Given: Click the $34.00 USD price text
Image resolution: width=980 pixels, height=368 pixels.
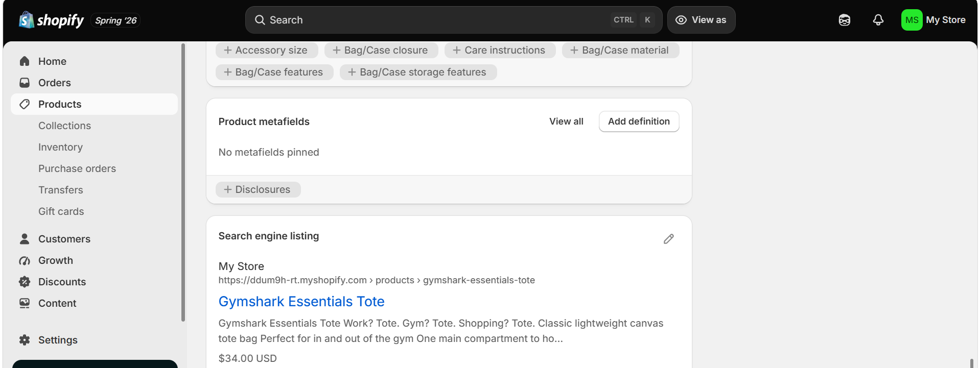Looking at the screenshot, I should (x=248, y=358).
